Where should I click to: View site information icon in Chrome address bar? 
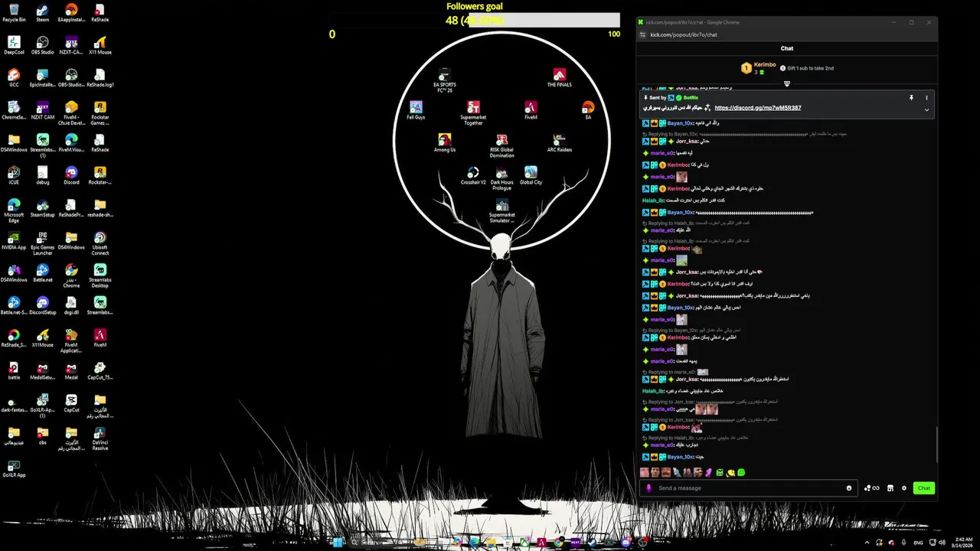642,34
